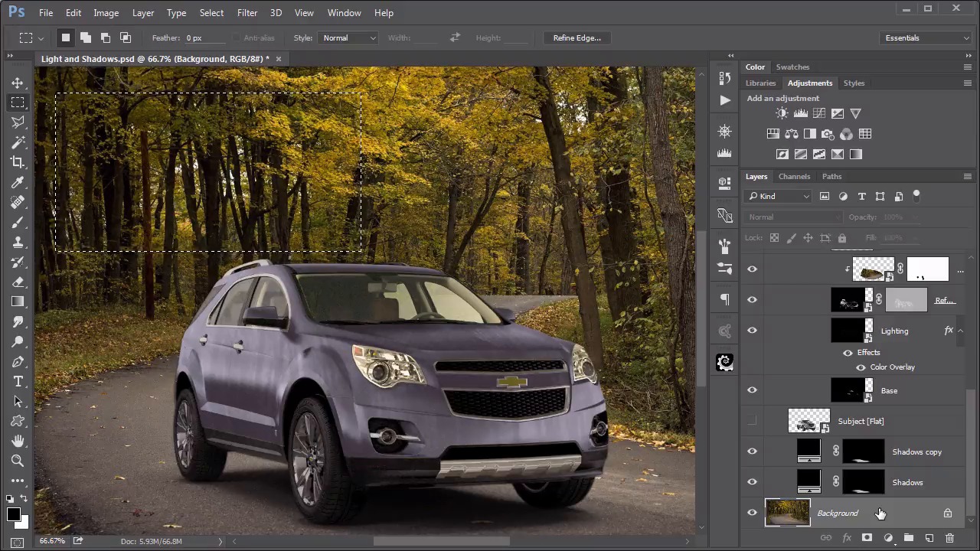Image resolution: width=980 pixels, height=551 pixels.
Task: Select the Zoom tool
Action: pos(18,461)
